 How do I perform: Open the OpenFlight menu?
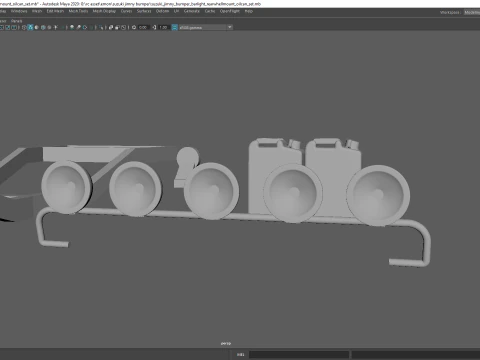[230, 11]
